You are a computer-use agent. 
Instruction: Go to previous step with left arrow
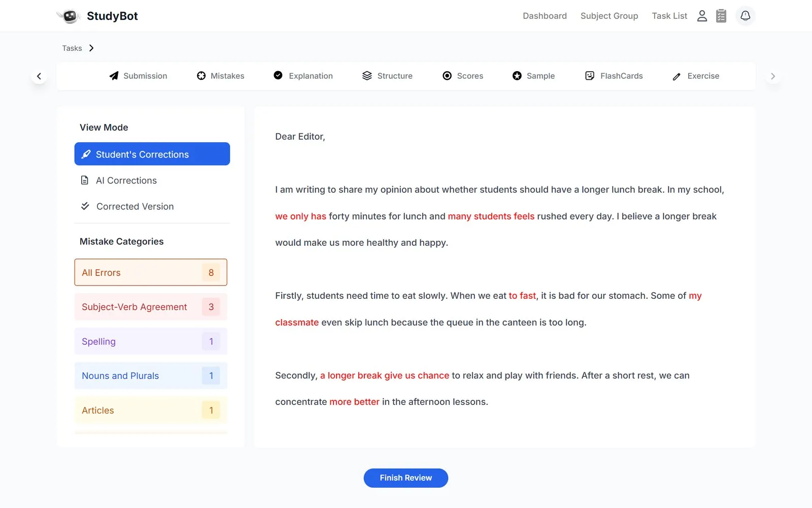(x=39, y=76)
